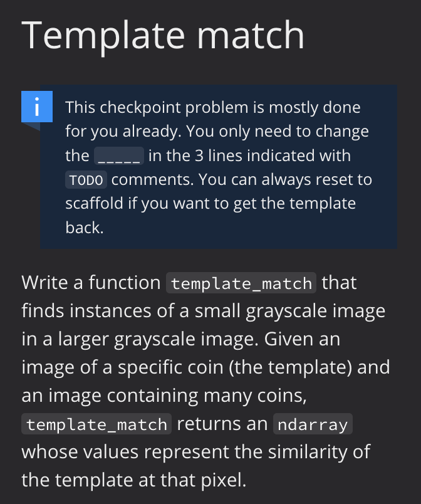
Task: Click template_match code after "Write a function"
Action: tap(241, 283)
